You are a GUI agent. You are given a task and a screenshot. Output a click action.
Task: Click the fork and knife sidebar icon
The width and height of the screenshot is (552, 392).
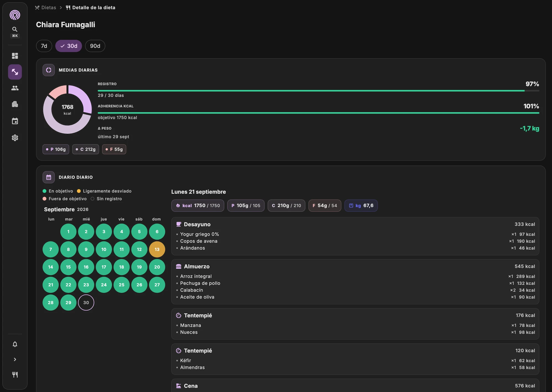pos(15,375)
